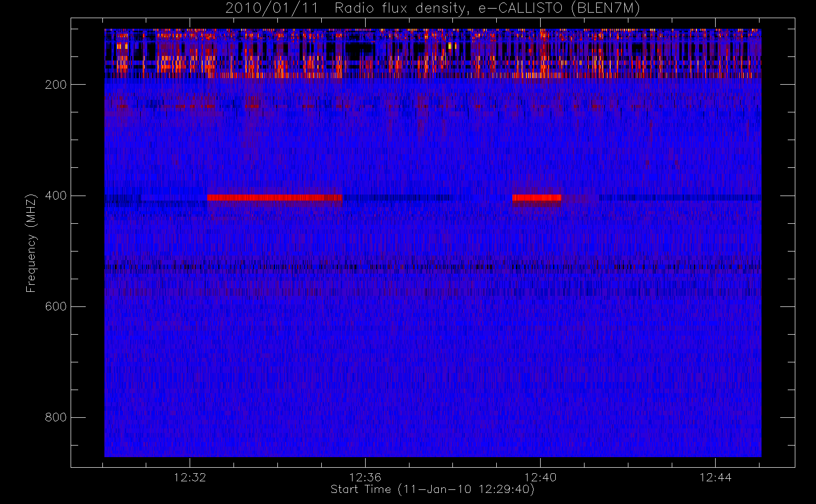Click the 12:32 time tick label

coord(190,477)
